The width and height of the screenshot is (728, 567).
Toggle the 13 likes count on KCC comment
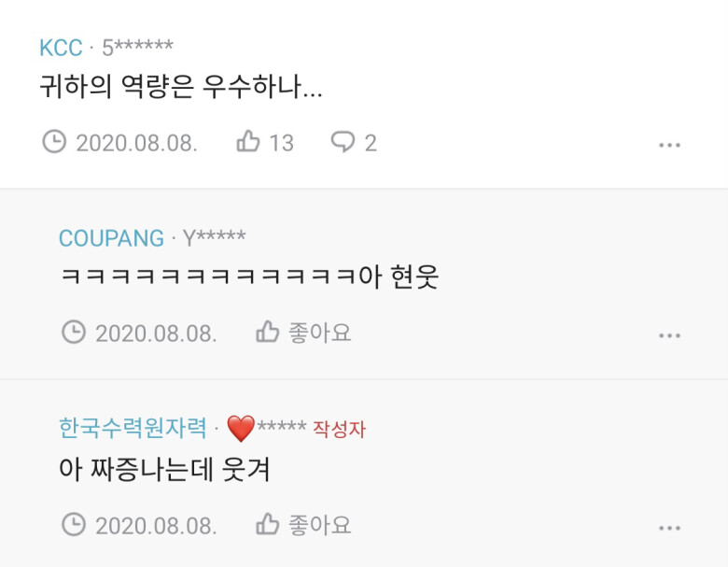coord(281,143)
